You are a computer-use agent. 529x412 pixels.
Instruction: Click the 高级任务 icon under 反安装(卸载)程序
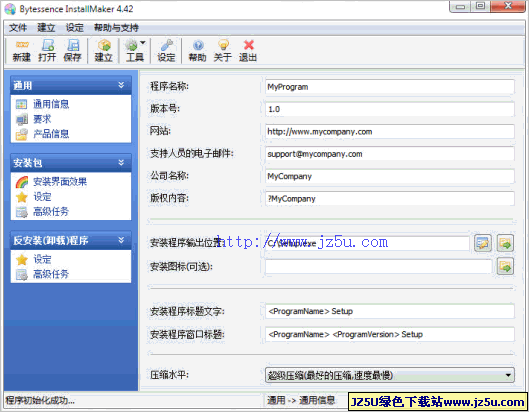click(x=21, y=274)
